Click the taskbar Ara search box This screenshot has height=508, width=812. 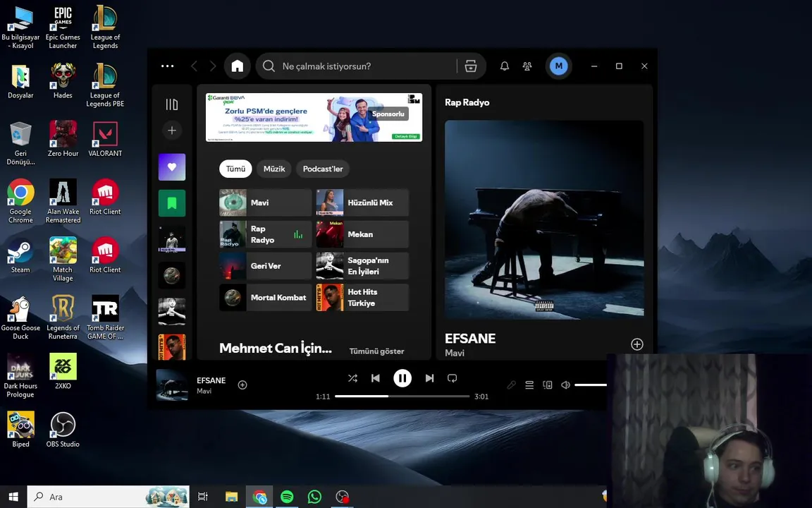point(109,497)
